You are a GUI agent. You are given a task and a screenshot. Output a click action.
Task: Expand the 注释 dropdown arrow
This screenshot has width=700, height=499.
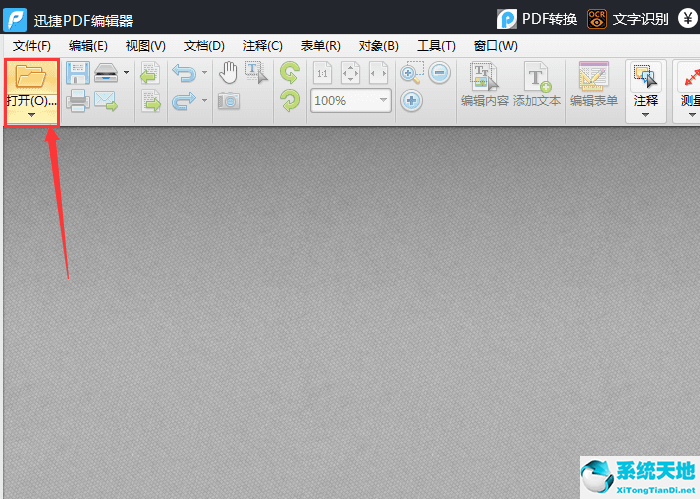click(x=646, y=115)
